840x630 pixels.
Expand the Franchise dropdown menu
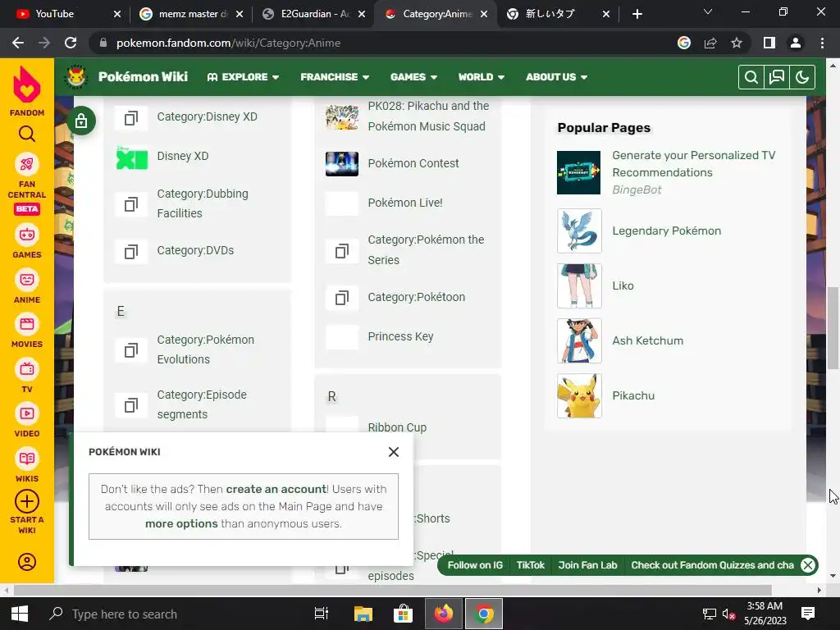pyautogui.click(x=335, y=77)
